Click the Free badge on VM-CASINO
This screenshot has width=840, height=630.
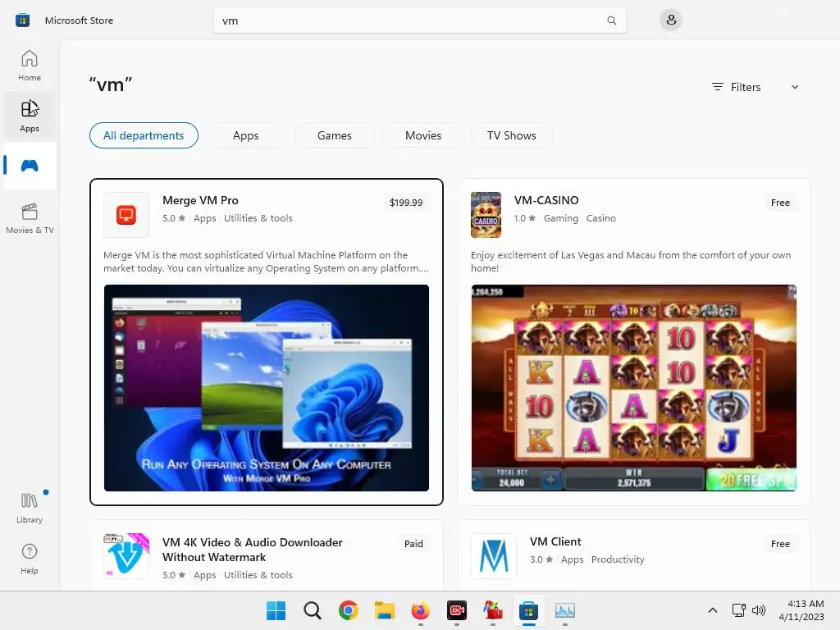(780, 203)
